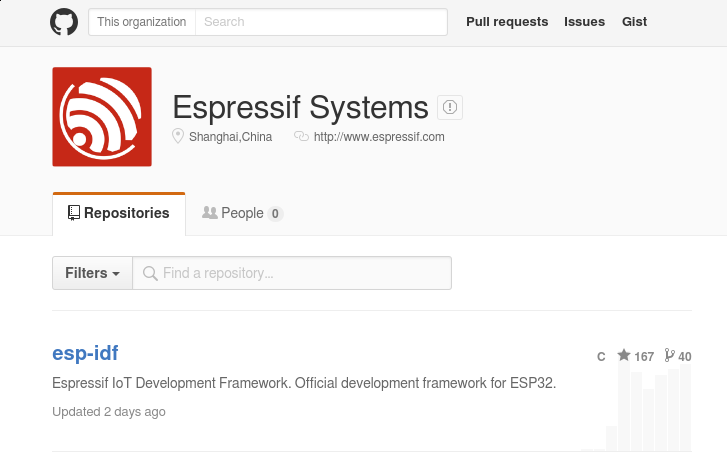
Task: Click the exclamation icon beside Espressif Systems
Action: coord(450,107)
